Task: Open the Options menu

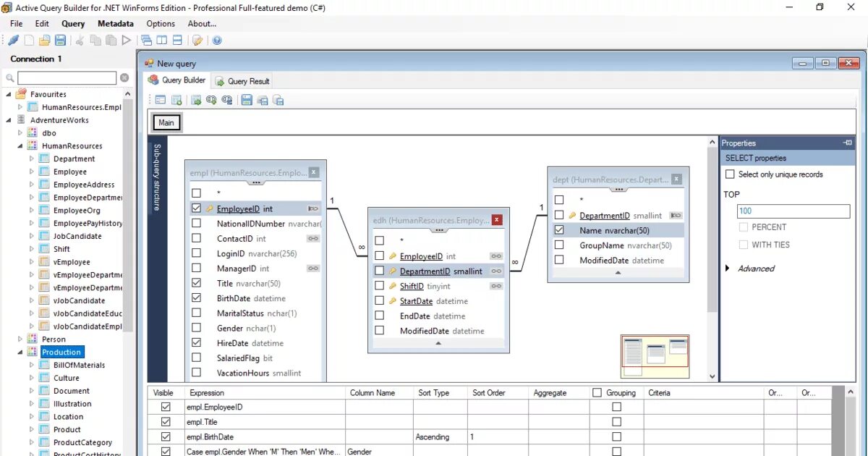Action: click(161, 24)
